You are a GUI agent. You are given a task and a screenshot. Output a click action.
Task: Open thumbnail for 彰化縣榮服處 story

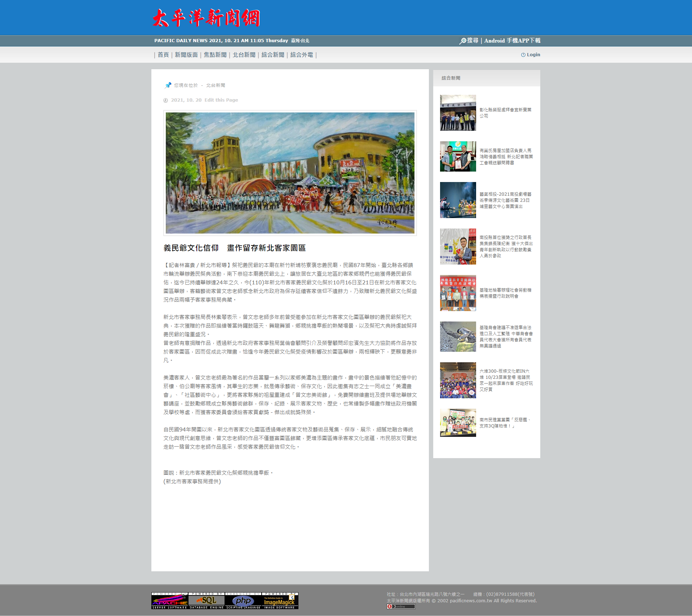click(458, 113)
